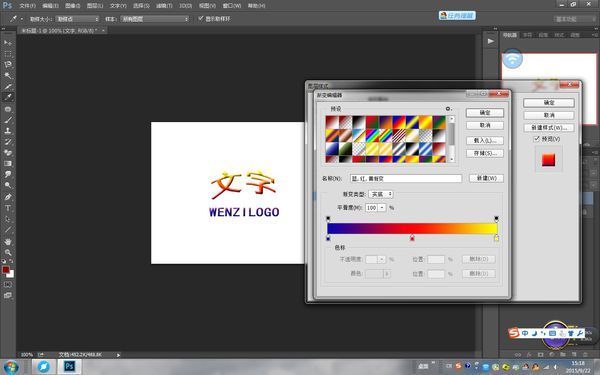This screenshot has height=375, width=600.
Task: Open the File menu
Action: 27,6
